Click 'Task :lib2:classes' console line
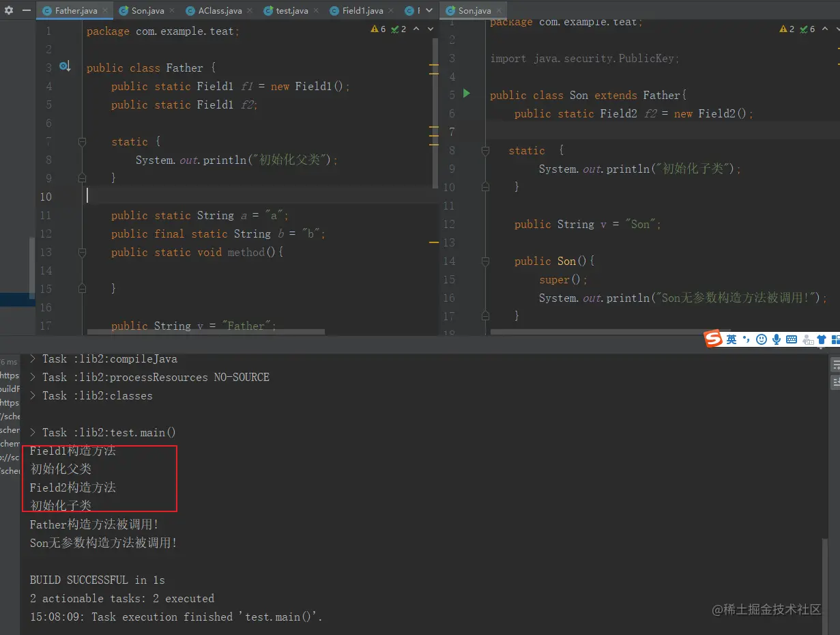 point(91,395)
